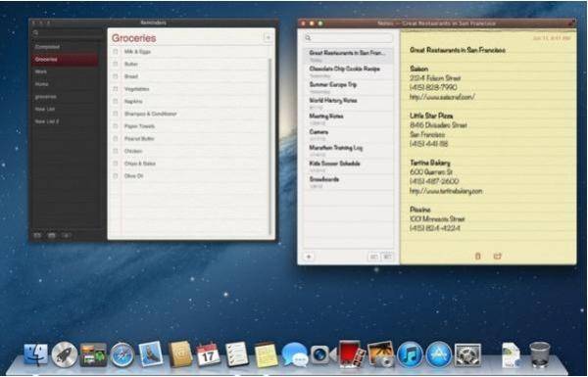Select highlighted Groceries list in Reminders sidebar
588x377 pixels.
point(65,59)
